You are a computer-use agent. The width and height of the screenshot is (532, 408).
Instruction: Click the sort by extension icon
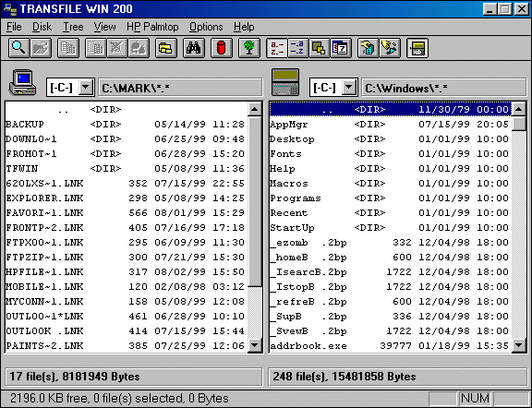pyautogui.click(x=298, y=48)
